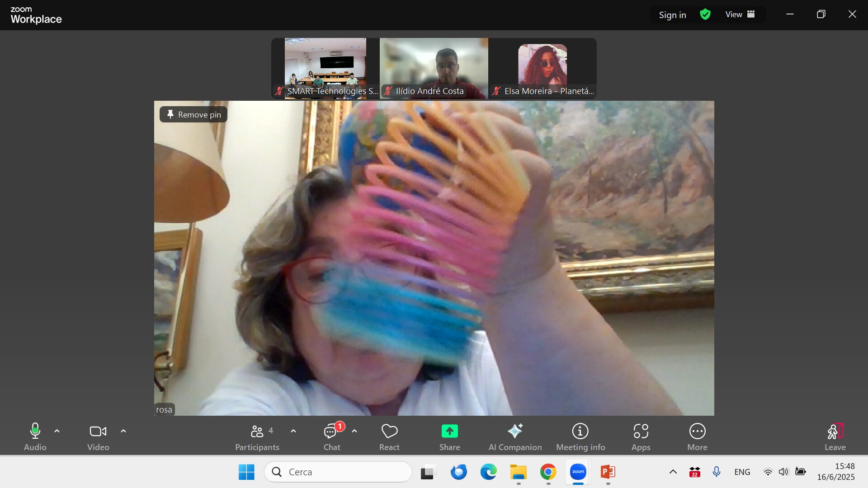Switch ENG input language
The height and width of the screenshot is (488, 868).
pos(742,472)
